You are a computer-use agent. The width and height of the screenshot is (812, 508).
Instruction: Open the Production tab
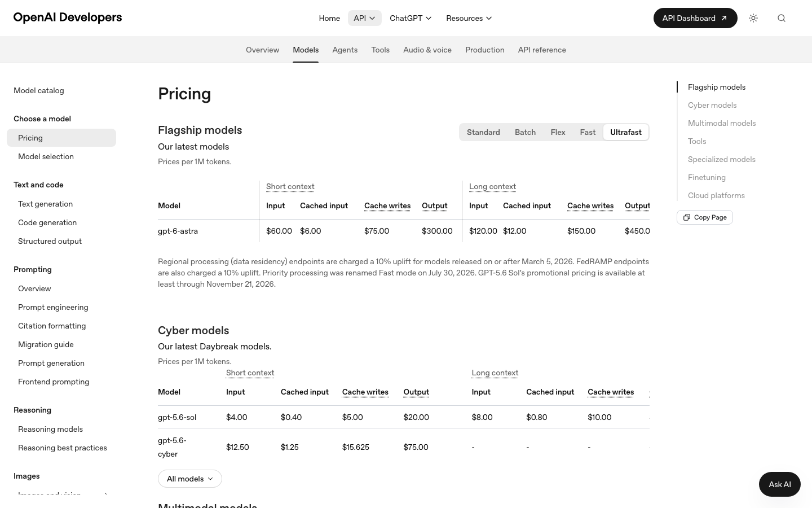coord(485,50)
